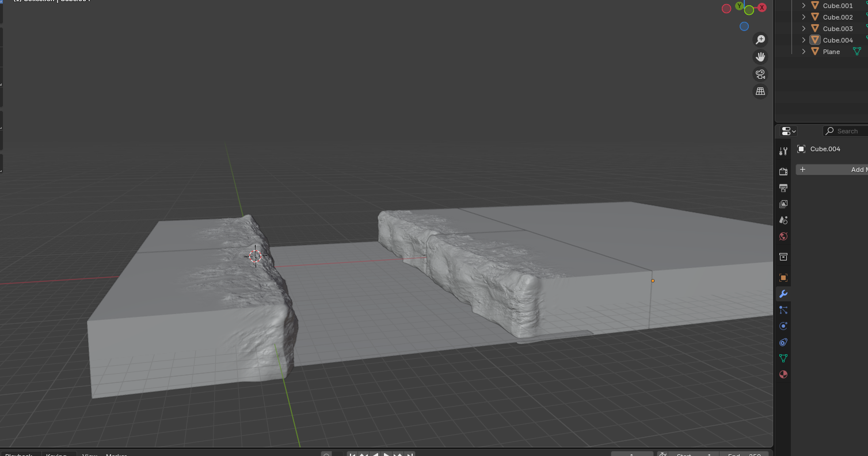
Task: Open the Output properties tab
Action: (783, 188)
